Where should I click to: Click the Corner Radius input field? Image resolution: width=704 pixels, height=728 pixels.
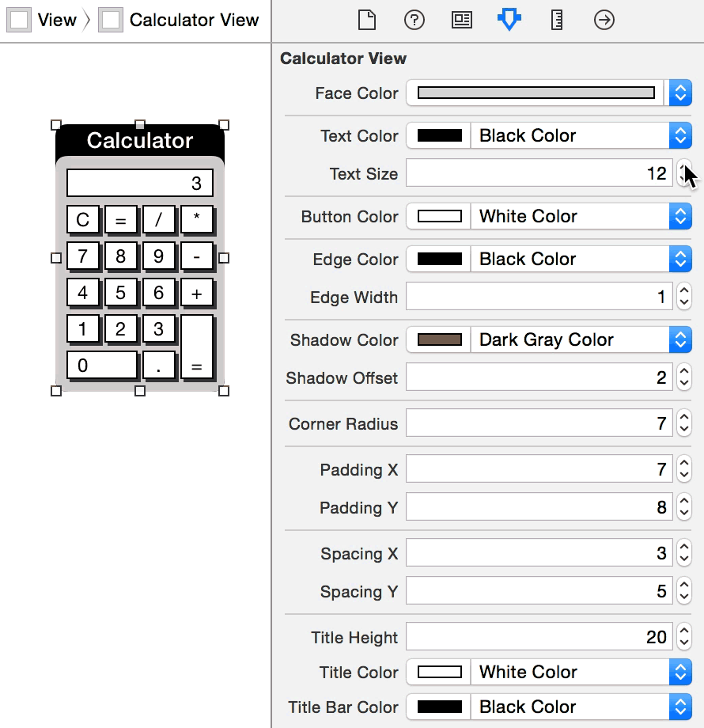pyautogui.click(x=538, y=423)
